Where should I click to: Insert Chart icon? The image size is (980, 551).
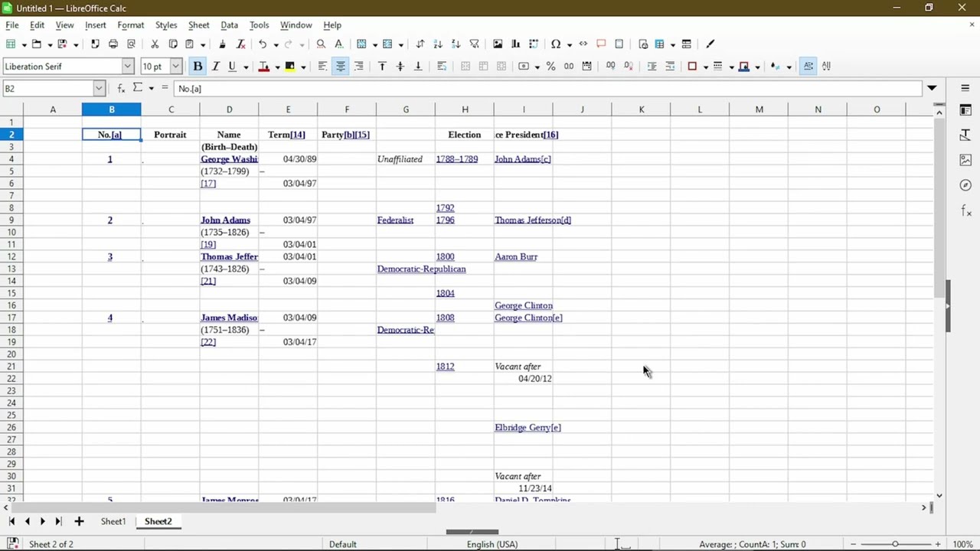(515, 44)
